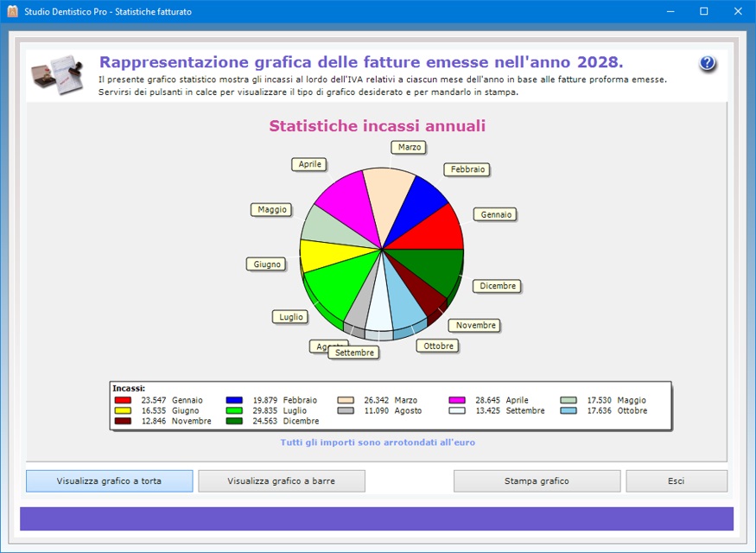
Task: Click the red Gennaio legend swatch
Action: [x=123, y=400]
